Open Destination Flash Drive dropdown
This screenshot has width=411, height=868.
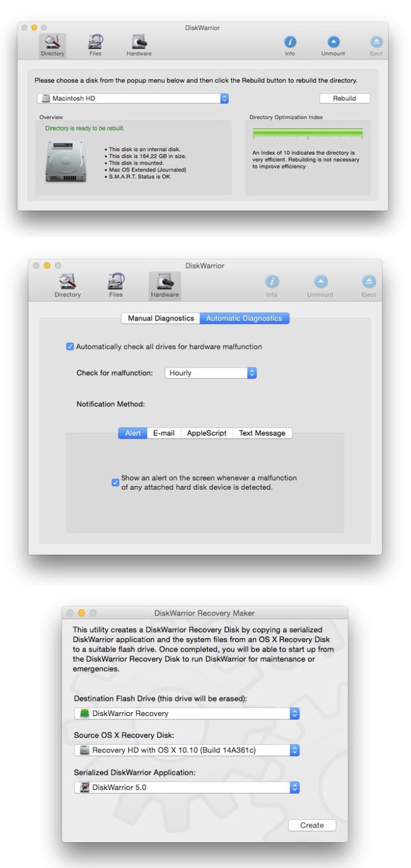click(187, 713)
